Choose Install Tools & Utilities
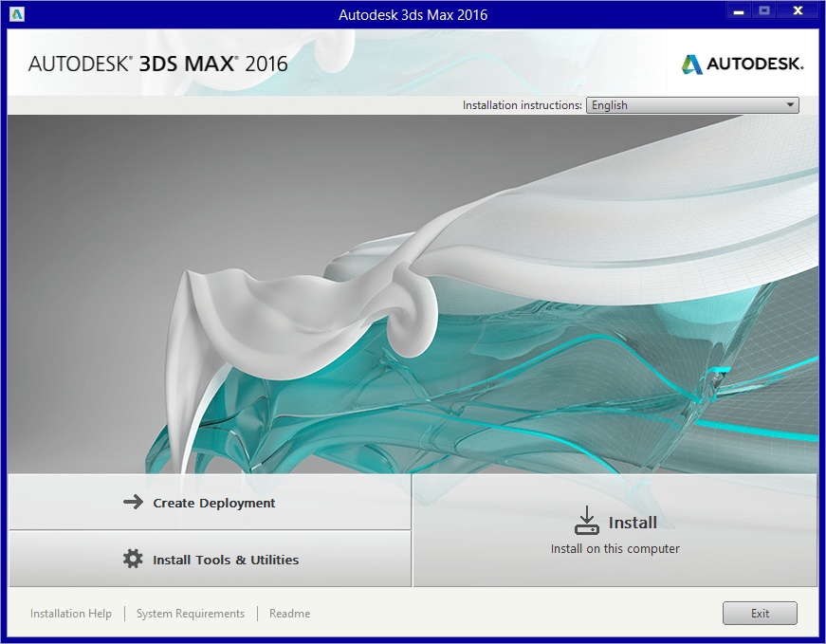The width and height of the screenshot is (826, 644). [x=225, y=560]
